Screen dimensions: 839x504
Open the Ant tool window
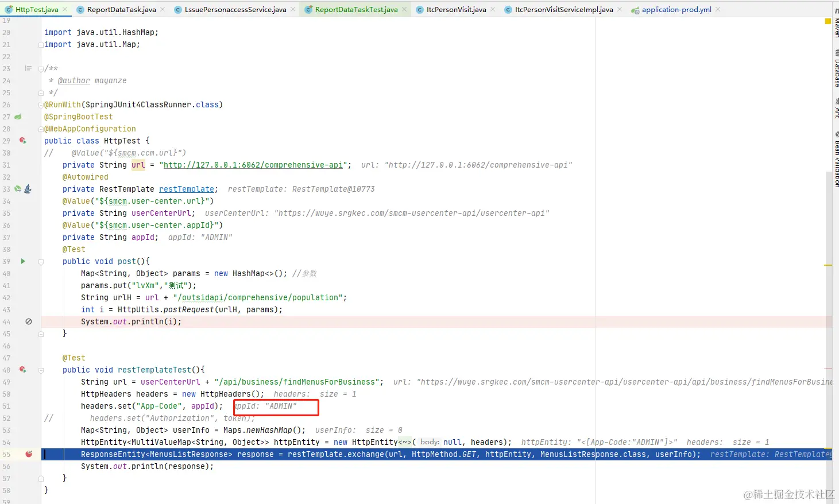[836, 108]
